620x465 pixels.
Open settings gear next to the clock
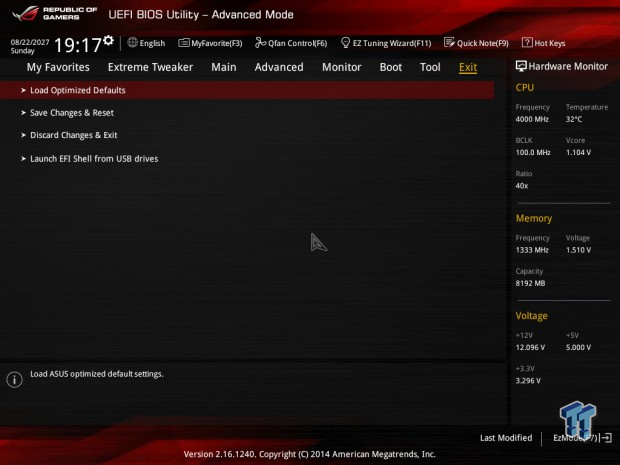point(108,40)
